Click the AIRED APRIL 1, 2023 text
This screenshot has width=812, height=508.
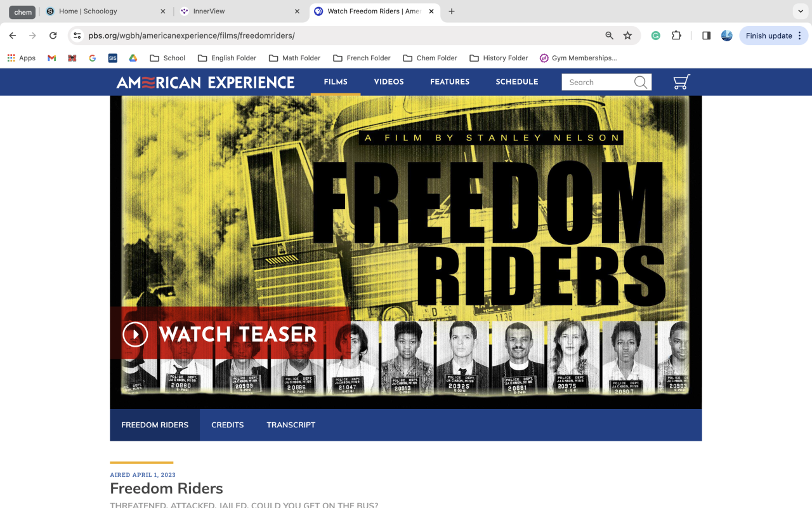click(x=143, y=475)
